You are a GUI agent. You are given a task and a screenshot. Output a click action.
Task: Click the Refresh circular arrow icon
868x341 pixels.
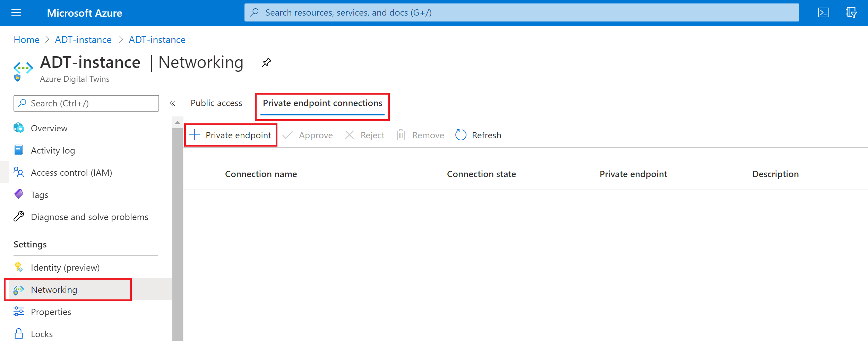(461, 135)
